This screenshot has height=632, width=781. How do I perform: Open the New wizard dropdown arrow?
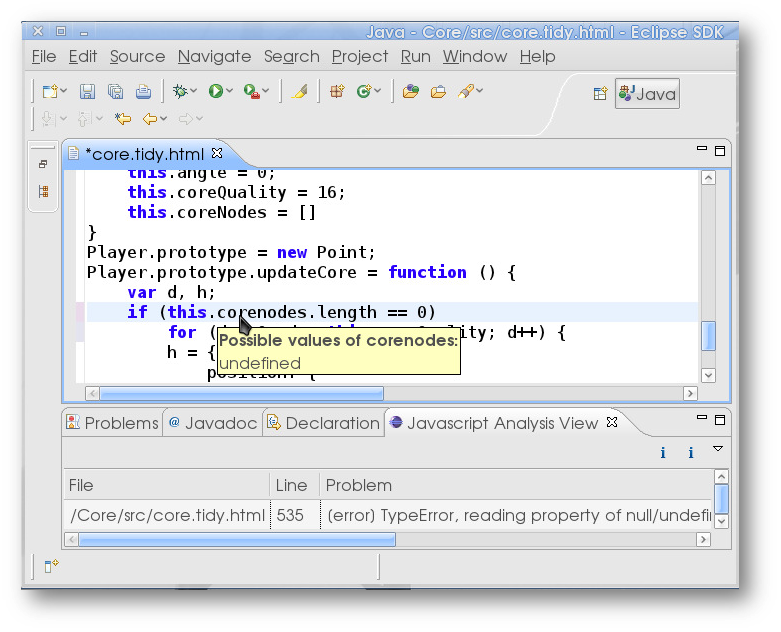(x=64, y=91)
